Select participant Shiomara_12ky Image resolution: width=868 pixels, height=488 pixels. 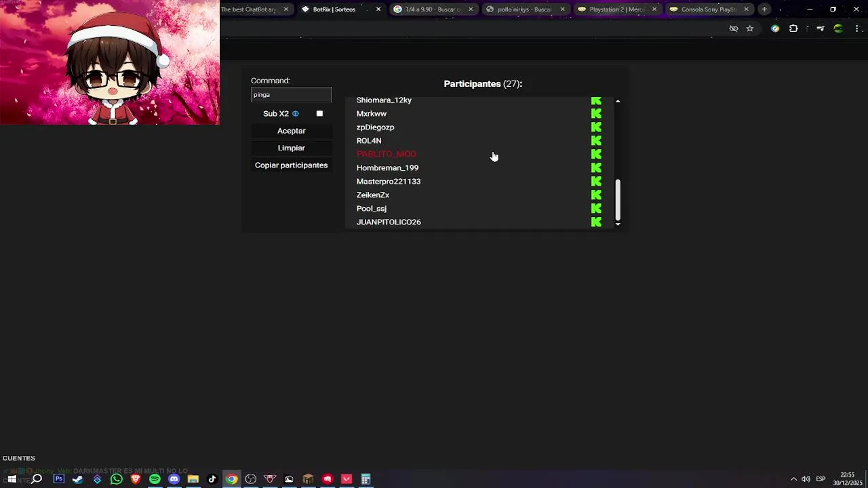coord(384,100)
